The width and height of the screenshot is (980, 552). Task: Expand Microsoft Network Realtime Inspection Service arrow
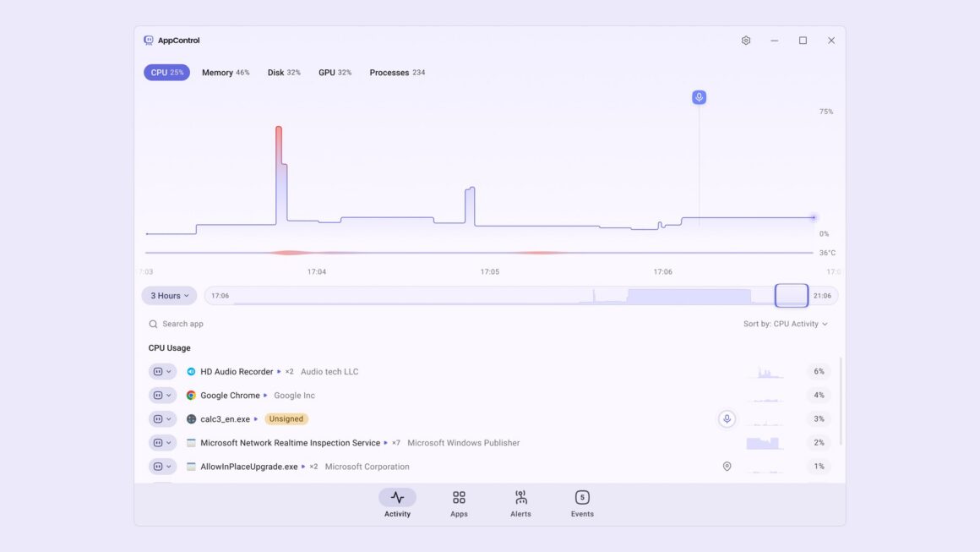(x=385, y=443)
